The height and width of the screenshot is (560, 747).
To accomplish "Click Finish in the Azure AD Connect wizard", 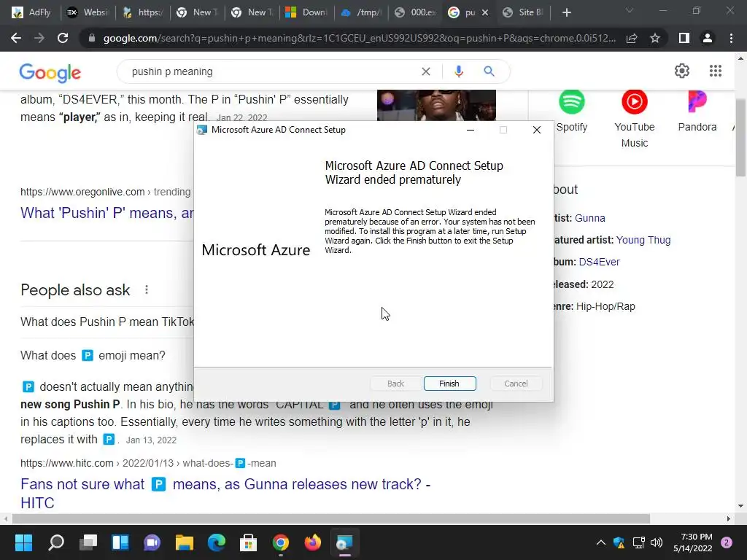I will tap(449, 384).
